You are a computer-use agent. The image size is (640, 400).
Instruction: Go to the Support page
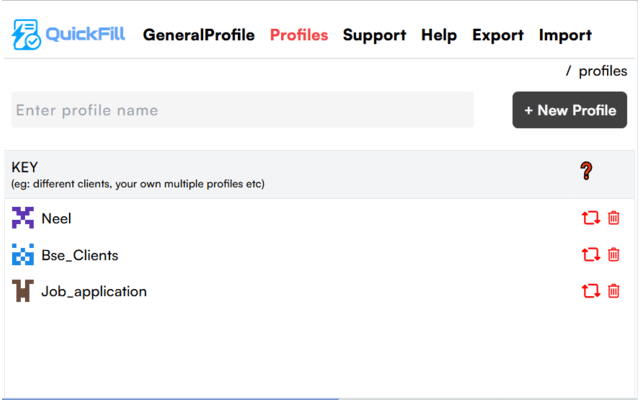[x=374, y=36]
